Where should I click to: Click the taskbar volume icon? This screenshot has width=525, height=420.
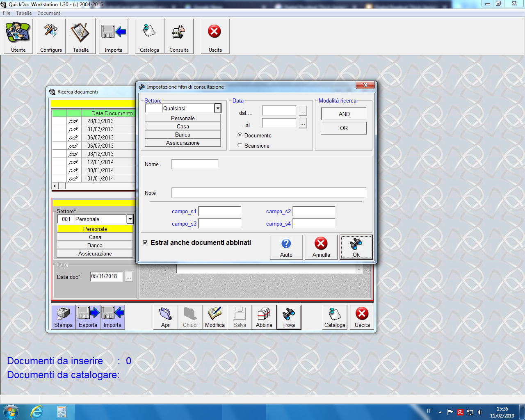click(480, 412)
